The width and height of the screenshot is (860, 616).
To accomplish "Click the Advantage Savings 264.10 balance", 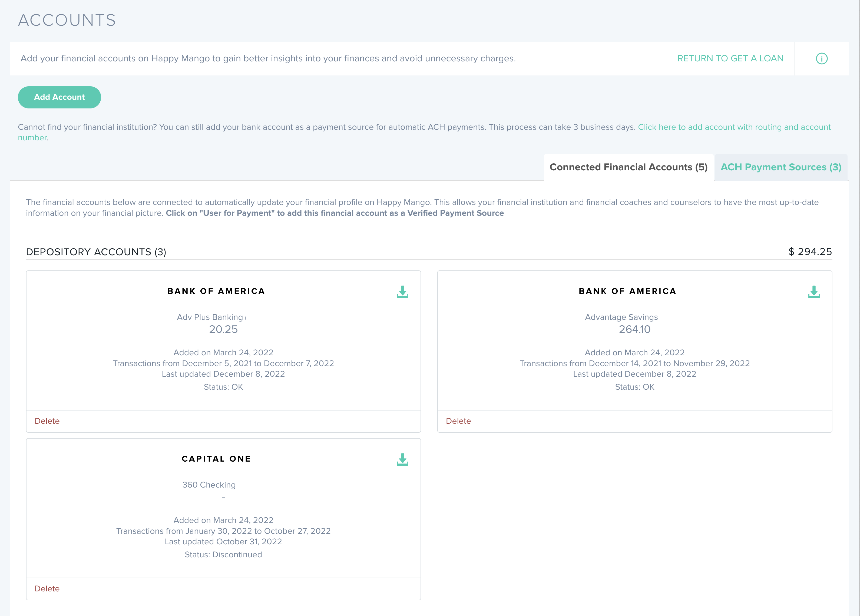I will (634, 329).
